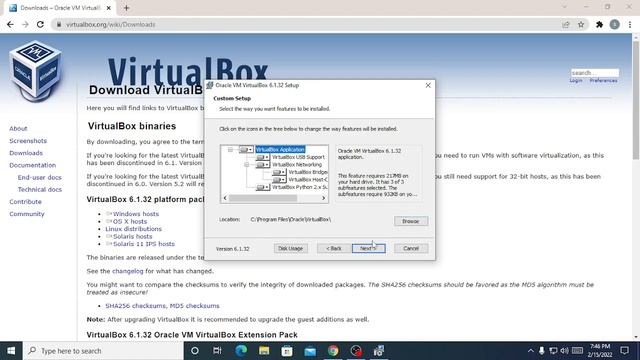Viewport: 640px width, 360px height.
Task: Open VirtualBox USB Support feature dropdown
Action: (x=262, y=157)
